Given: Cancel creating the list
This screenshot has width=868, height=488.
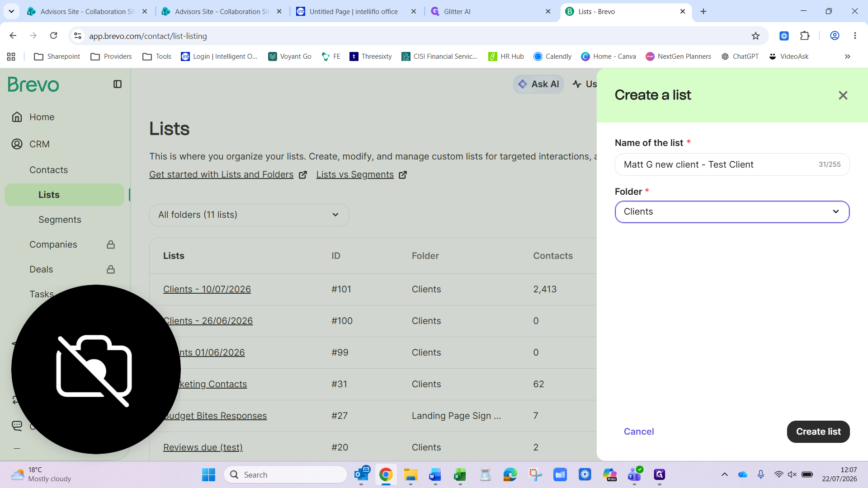Looking at the screenshot, I should click(x=639, y=432).
